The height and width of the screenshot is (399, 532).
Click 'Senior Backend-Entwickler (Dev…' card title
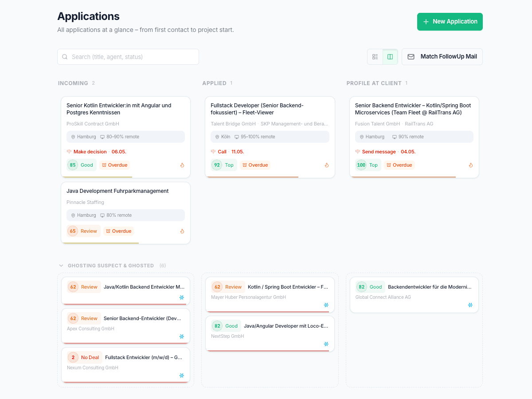point(143,318)
